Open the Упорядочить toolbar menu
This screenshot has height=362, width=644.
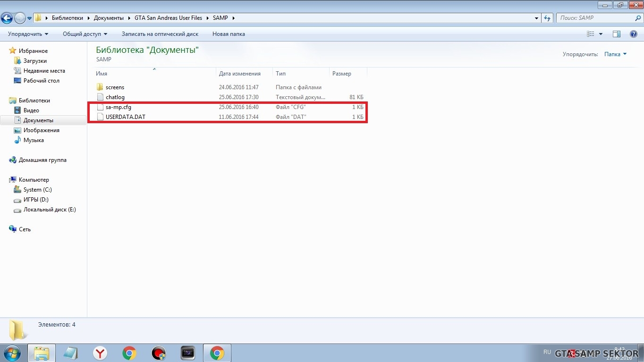tap(28, 34)
